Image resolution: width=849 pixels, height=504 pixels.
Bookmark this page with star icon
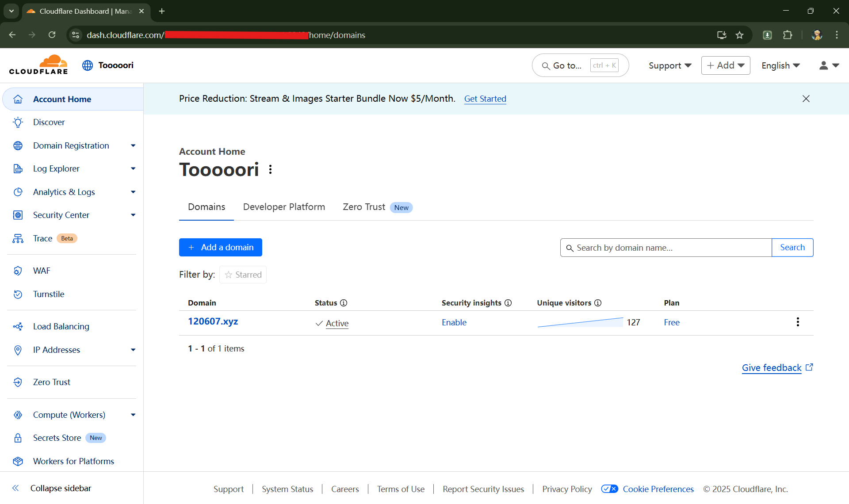click(739, 35)
